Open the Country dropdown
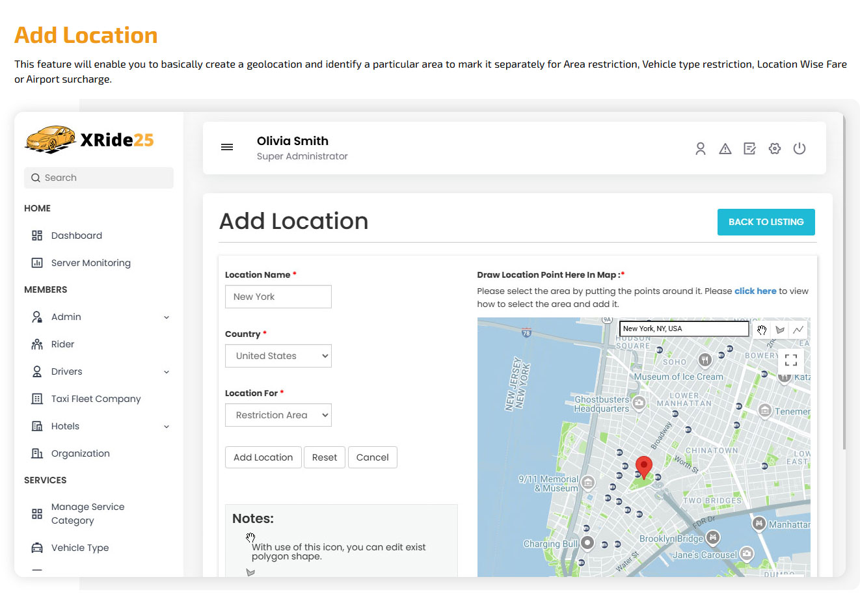 click(x=278, y=356)
